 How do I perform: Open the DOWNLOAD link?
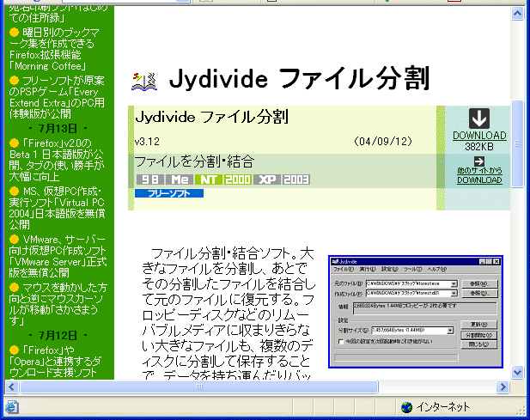tap(479, 136)
